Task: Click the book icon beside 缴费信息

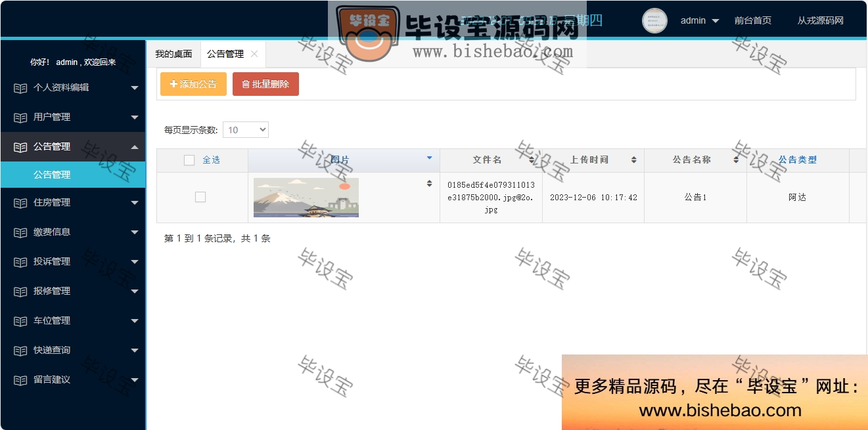Action: coord(20,232)
